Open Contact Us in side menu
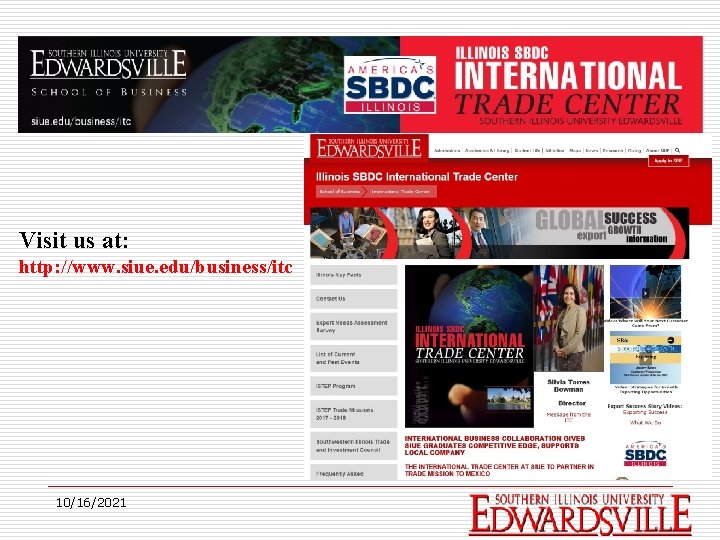Image resolution: width=720 pixels, height=540 pixels. click(x=354, y=299)
